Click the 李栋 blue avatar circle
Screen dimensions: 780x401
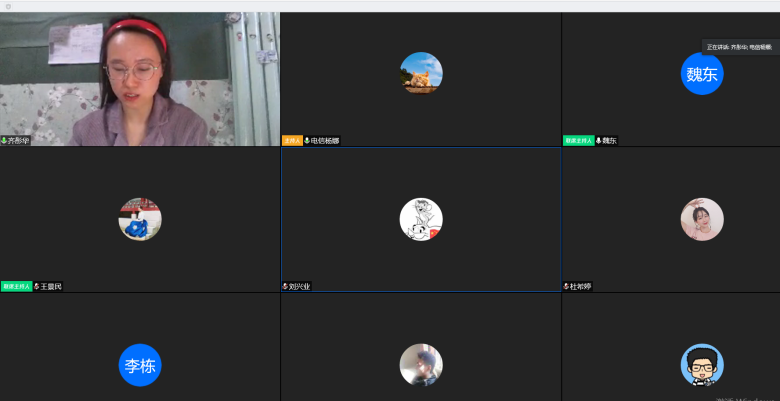[140, 365]
